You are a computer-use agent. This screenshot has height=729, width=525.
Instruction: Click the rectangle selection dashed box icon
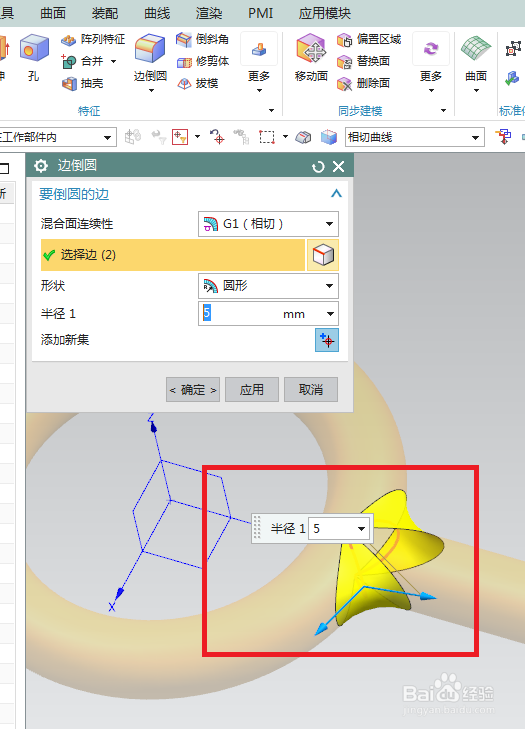pyautogui.click(x=267, y=137)
